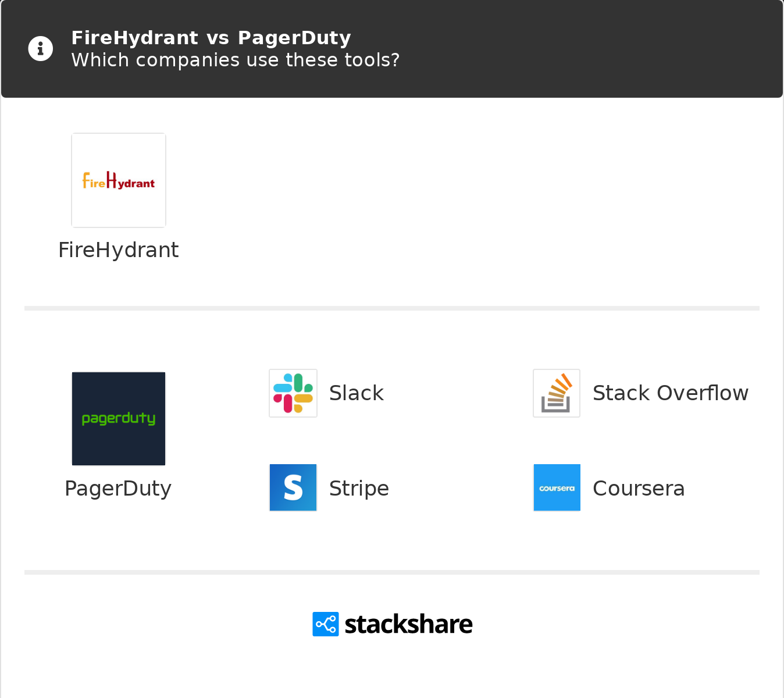Click the StackShare share icon
784x698 pixels.
click(x=326, y=624)
